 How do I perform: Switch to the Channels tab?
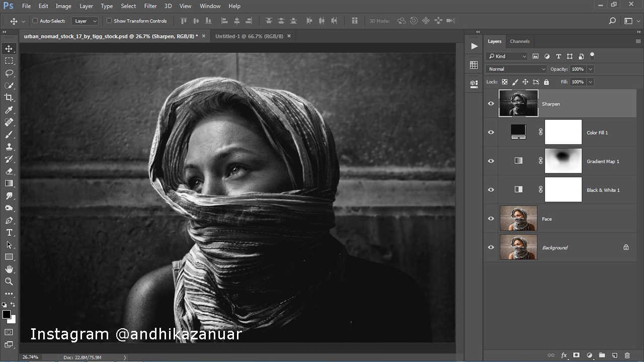coord(520,41)
